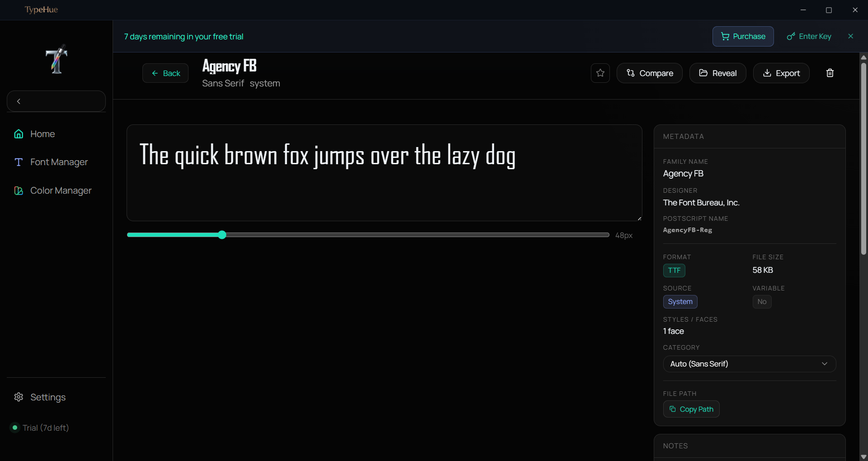Click the Purchase button

tap(743, 36)
